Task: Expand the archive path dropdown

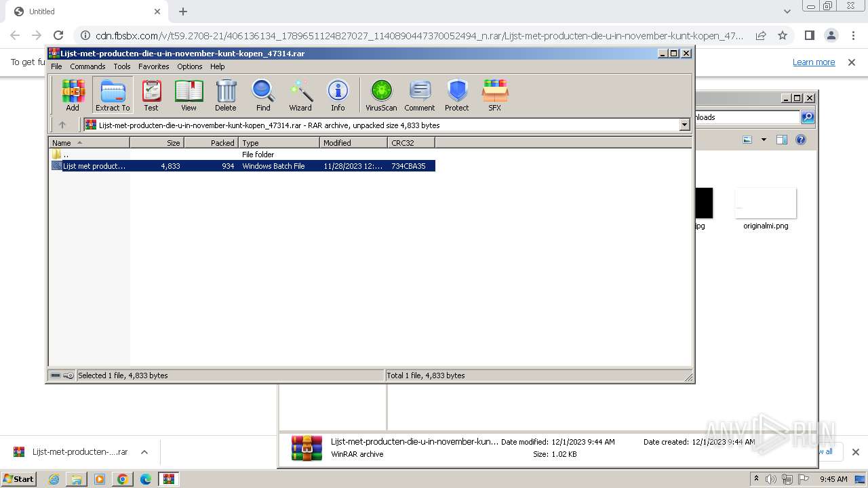Action: tap(684, 125)
